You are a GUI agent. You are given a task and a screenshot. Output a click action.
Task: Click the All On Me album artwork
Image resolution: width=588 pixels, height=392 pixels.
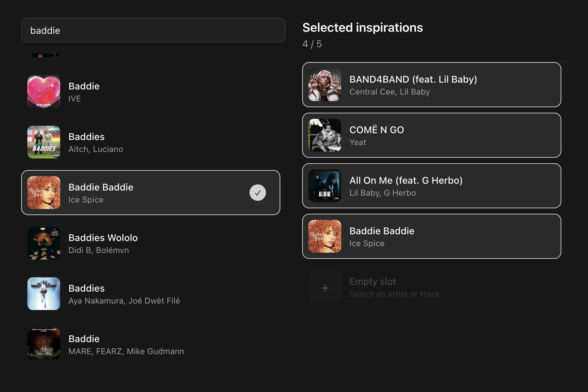[x=324, y=186]
